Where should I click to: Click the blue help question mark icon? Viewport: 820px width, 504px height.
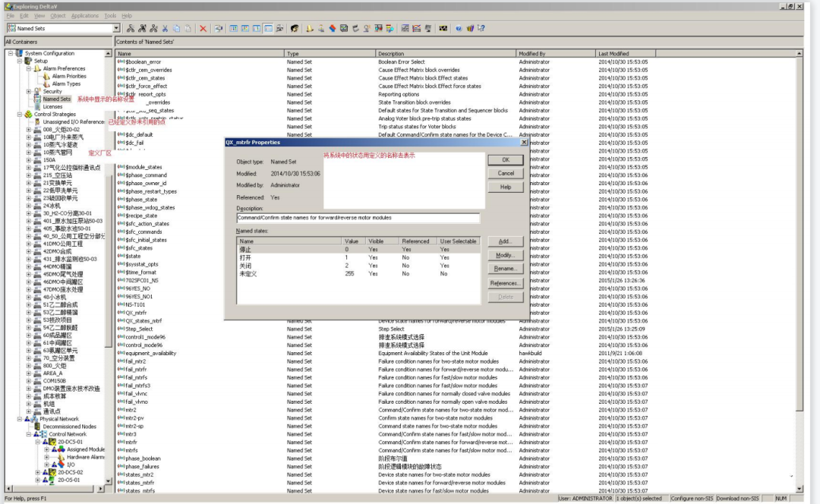coord(459,29)
